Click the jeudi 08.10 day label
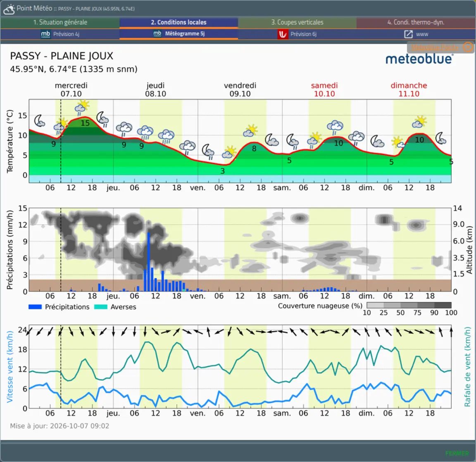 (155, 90)
